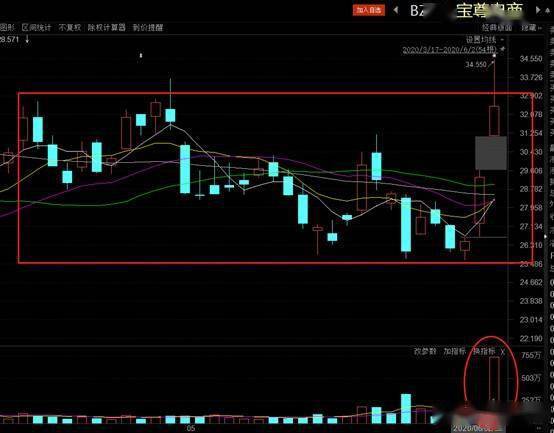Open the 除权计算器 tool
The width and height of the screenshot is (554, 433).
tap(107, 28)
